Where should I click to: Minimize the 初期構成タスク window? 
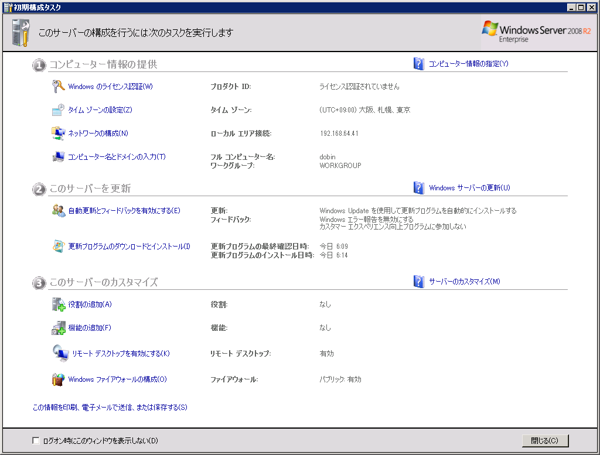[571, 7]
